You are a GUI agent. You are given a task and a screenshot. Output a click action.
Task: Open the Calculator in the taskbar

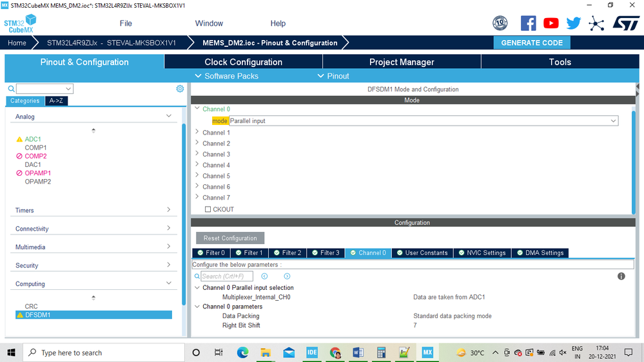(381, 352)
